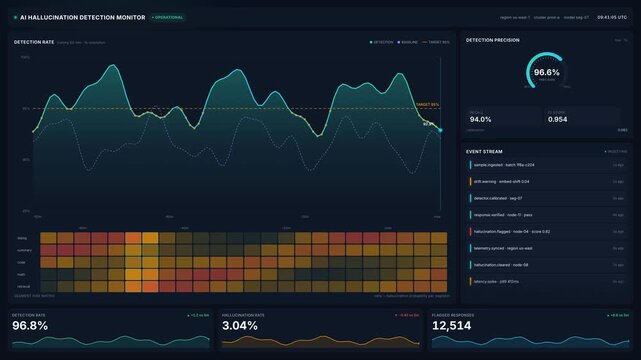Toggle the BASELINE series in chart legend
This screenshot has width=641, height=360.
408,42
